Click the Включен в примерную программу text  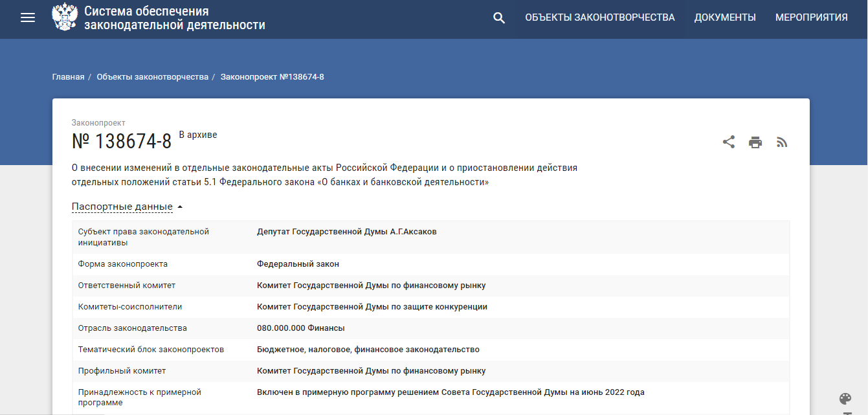(x=451, y=392)
